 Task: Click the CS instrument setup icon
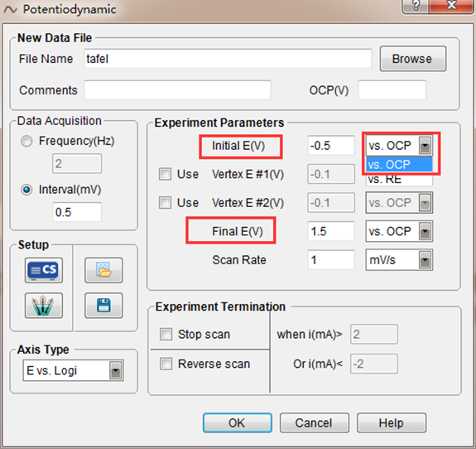[x=44, y=270]
